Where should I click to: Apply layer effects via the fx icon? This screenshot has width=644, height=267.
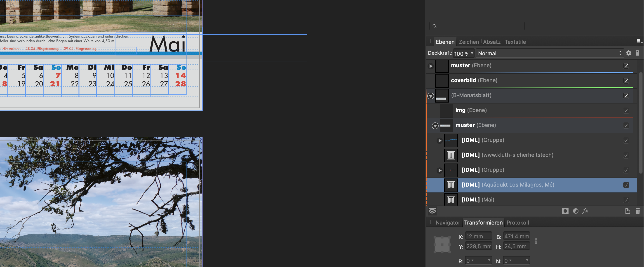click(586, 211)
